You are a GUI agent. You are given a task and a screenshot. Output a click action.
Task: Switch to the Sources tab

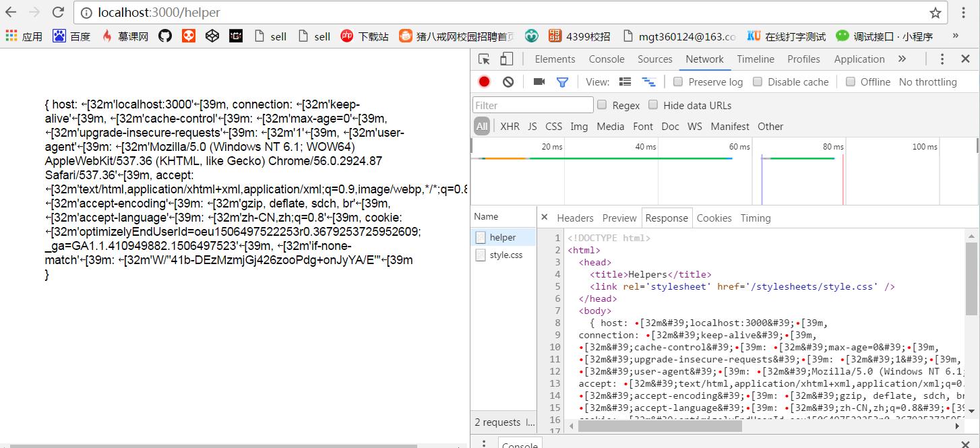[654, 59]
